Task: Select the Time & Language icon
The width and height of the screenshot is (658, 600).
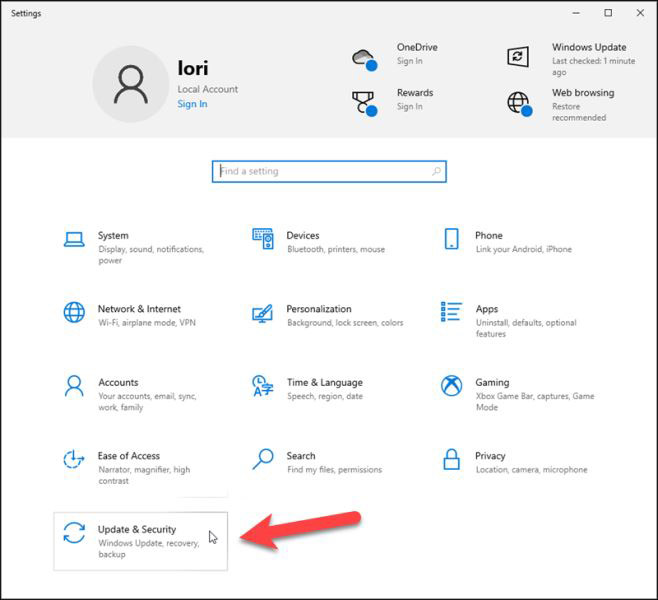Action: (263, 386)
